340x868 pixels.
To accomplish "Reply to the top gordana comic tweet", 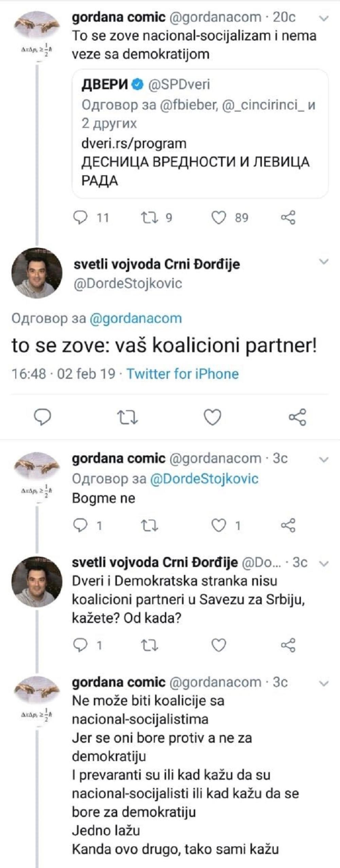I will click(80, 217).
